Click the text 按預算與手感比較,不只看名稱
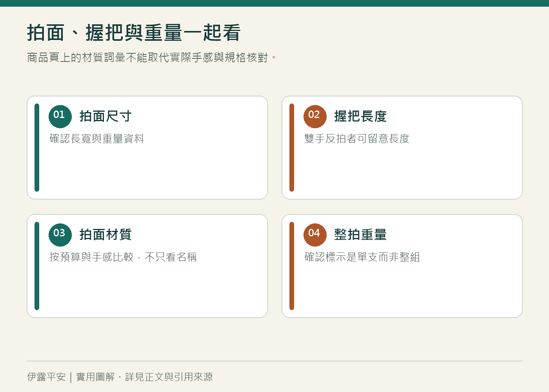This screenshot has height=392, width=549. [x=123, y=257]
